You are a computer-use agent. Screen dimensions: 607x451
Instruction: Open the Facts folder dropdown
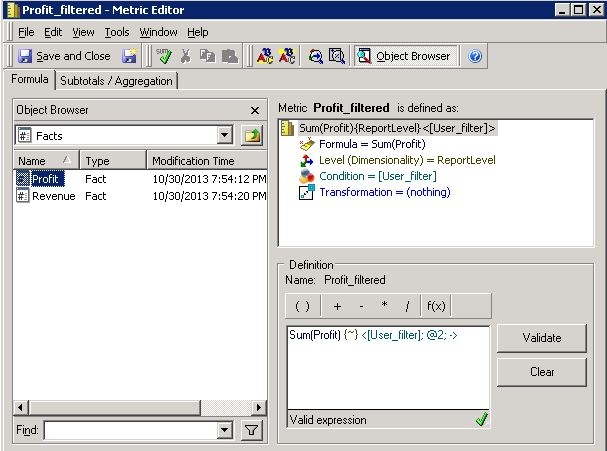225,135
